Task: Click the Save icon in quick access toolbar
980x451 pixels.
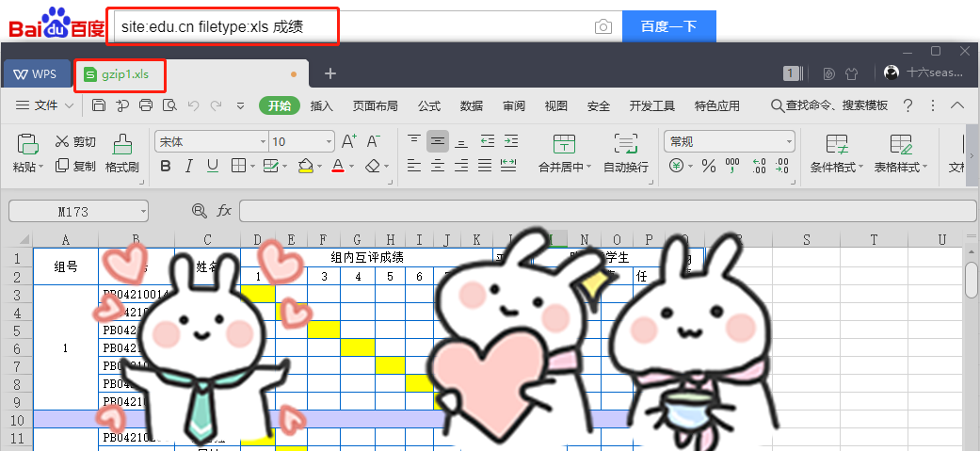Action: coord(98,105)
